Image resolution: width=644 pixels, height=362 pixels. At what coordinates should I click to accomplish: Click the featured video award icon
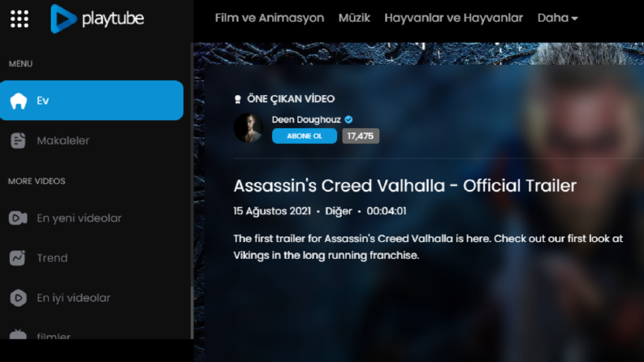[237, 99]
